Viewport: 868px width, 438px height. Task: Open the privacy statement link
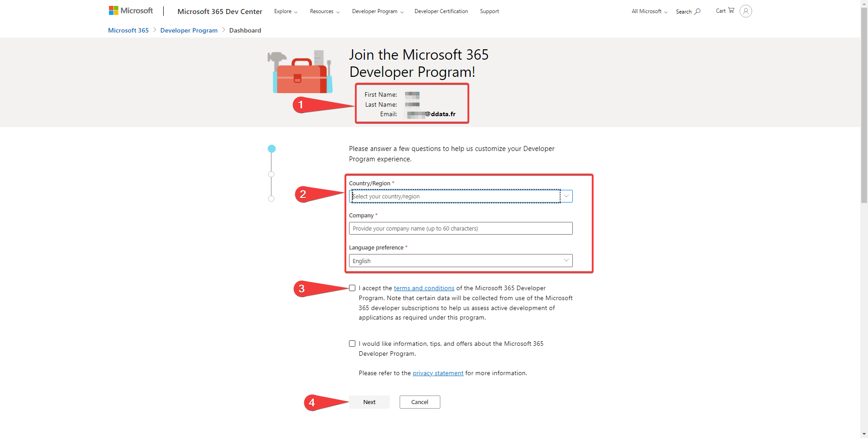pos(438,373)
